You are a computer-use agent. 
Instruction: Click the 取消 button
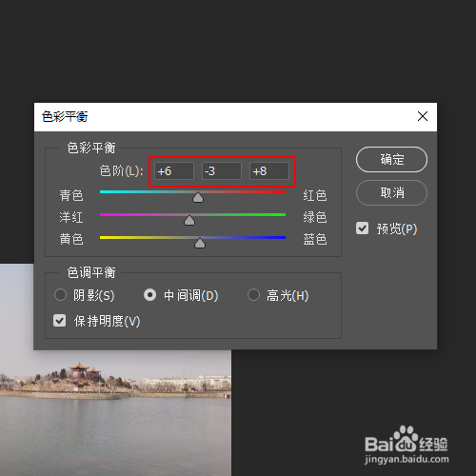(391, 192)
